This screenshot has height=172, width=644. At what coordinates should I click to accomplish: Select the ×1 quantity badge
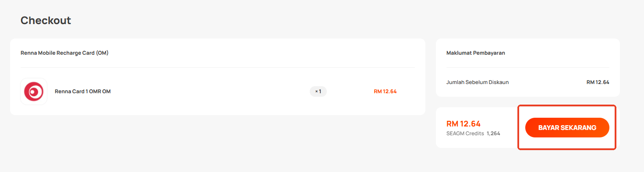tap(318, 91)
